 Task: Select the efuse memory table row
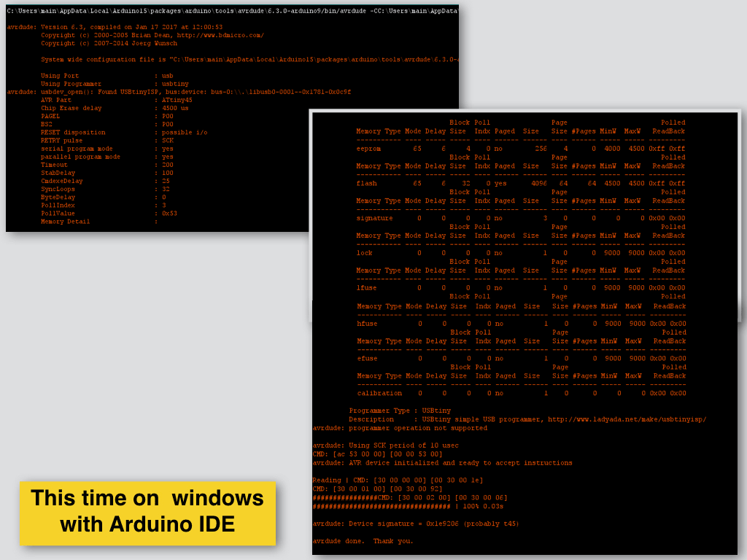coord(522,359)
